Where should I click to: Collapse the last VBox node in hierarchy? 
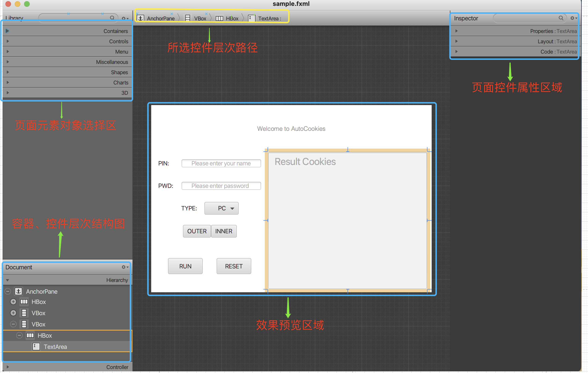[13, 324]
